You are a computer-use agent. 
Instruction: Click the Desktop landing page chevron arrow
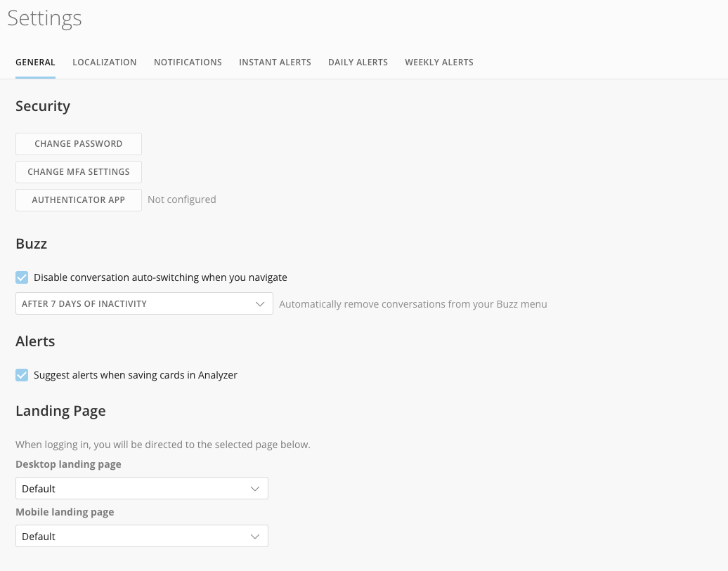(x=254, y=488)
